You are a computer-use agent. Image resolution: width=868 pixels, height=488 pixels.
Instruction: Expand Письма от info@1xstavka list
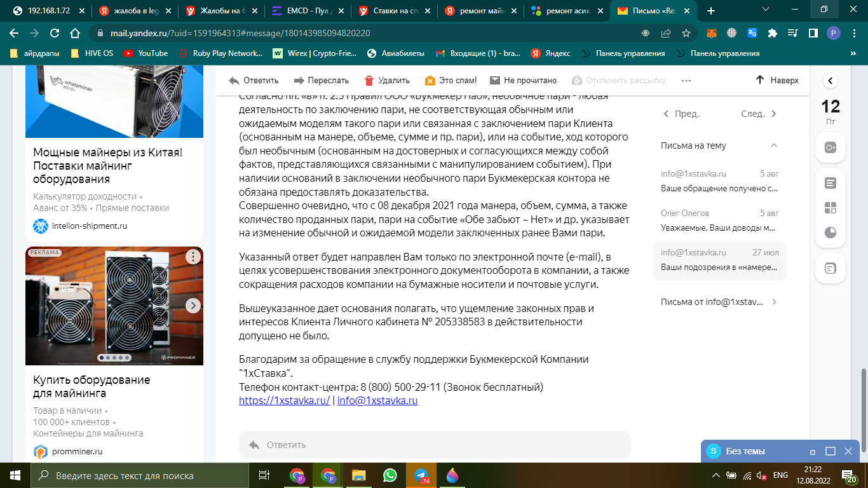coord(773,302)
